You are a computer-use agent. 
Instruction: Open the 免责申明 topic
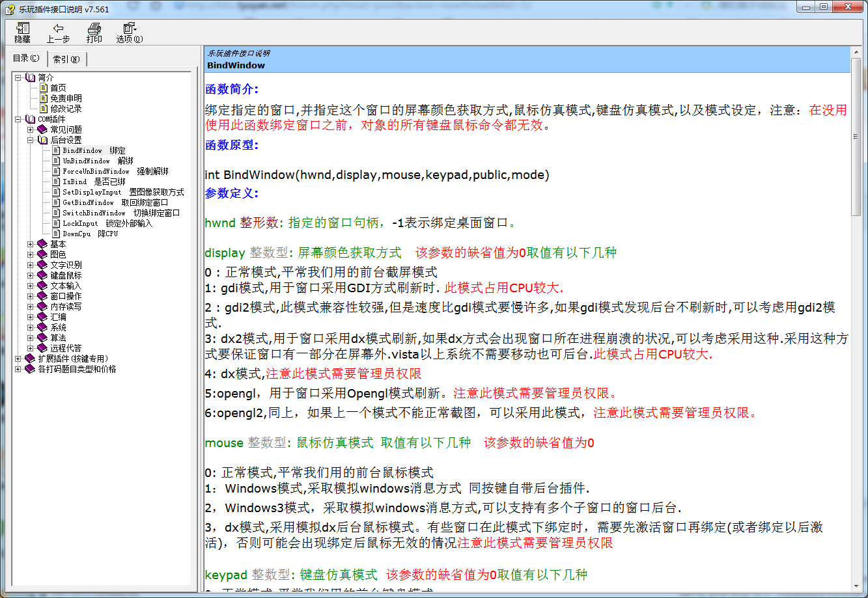click(x=66, y=98)
